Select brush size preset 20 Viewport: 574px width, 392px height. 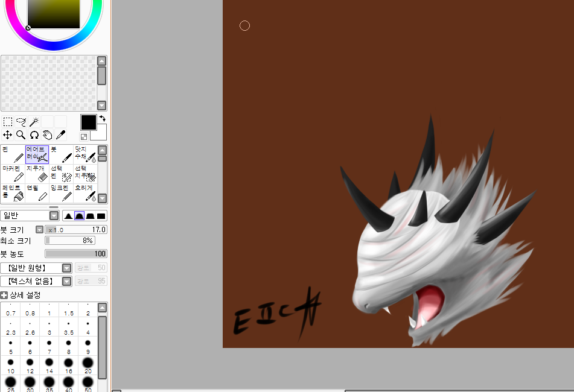point(88,367)
